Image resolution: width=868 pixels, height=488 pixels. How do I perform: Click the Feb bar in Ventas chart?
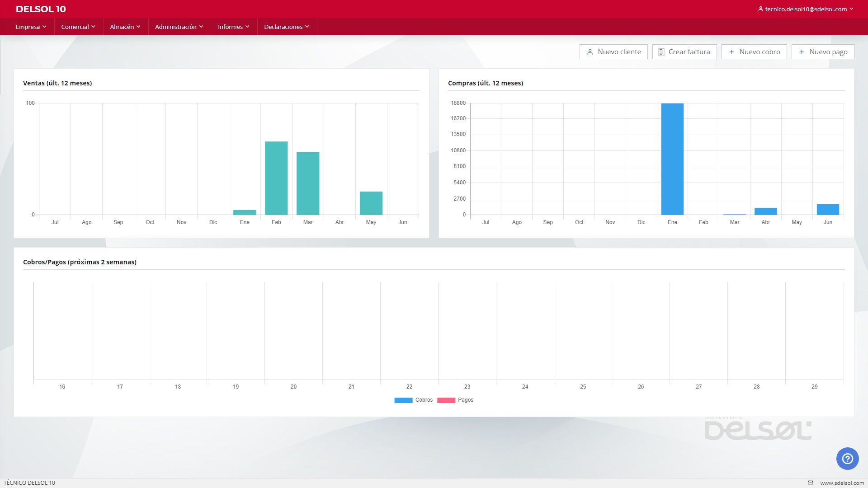(276, 178)
